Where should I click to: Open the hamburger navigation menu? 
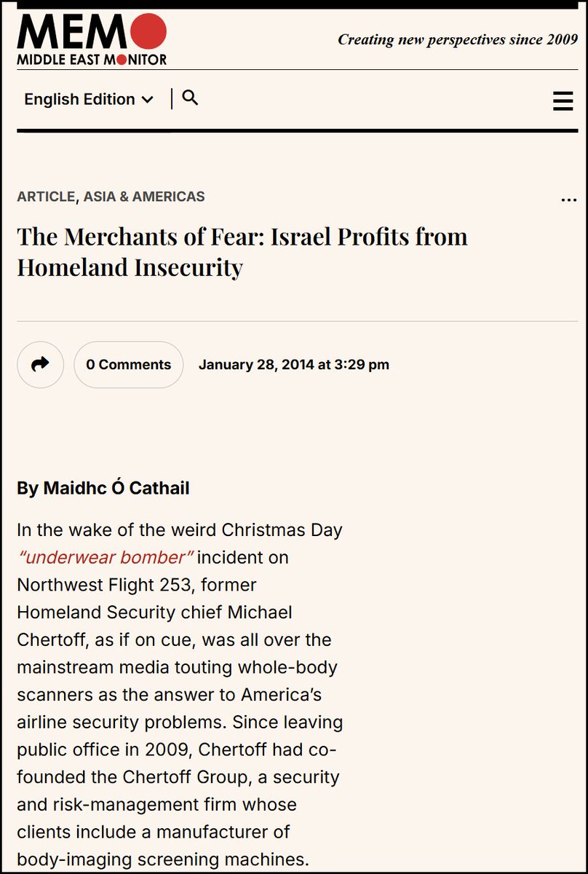click(x=563, y=101)
